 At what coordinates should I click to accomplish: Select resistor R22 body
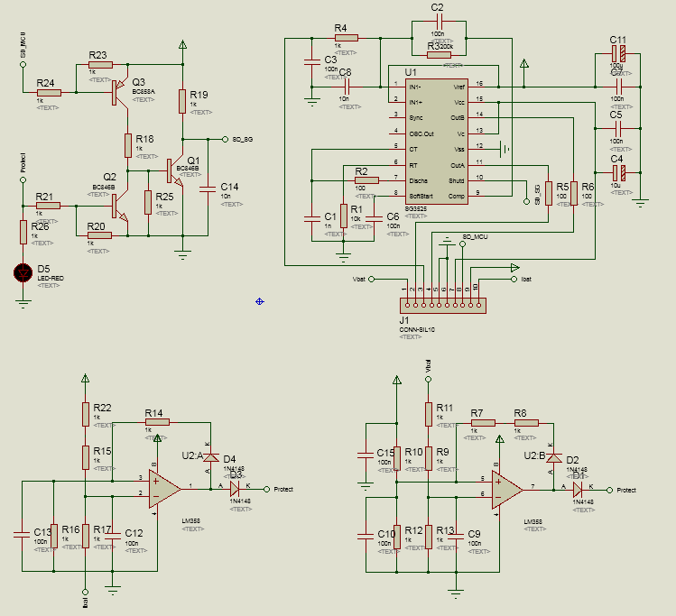tap(86, 414)
